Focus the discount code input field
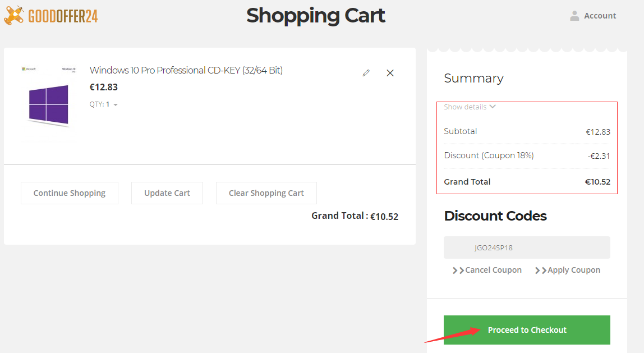644x353 pixels. click(x=527, y=247)
